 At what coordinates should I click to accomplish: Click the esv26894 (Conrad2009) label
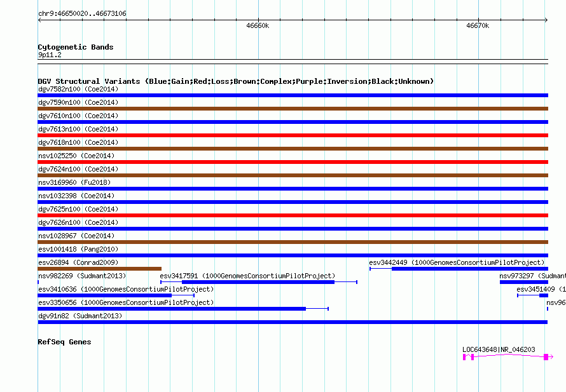point(78,262)
